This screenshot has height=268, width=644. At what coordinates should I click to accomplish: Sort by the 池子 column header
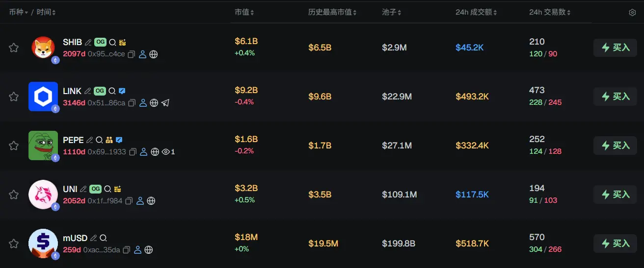(x=392, y=12)
